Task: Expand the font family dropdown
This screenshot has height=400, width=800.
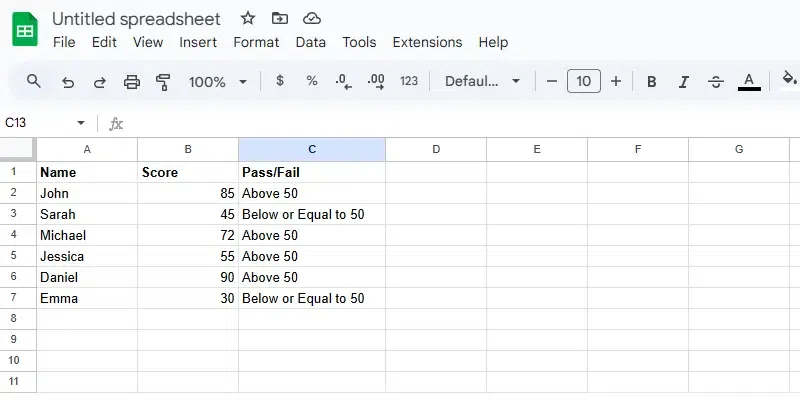Action: pos(483,82)
